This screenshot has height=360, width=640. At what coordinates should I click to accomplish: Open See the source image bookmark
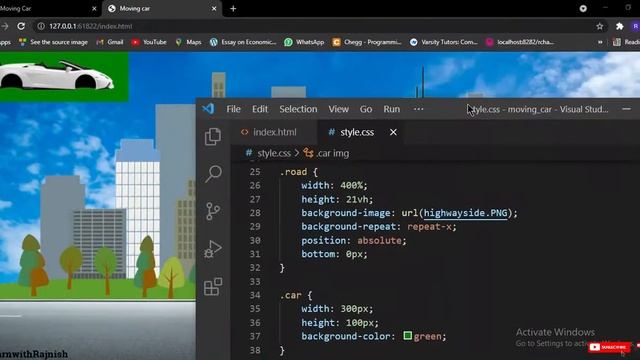click(53, 42)
